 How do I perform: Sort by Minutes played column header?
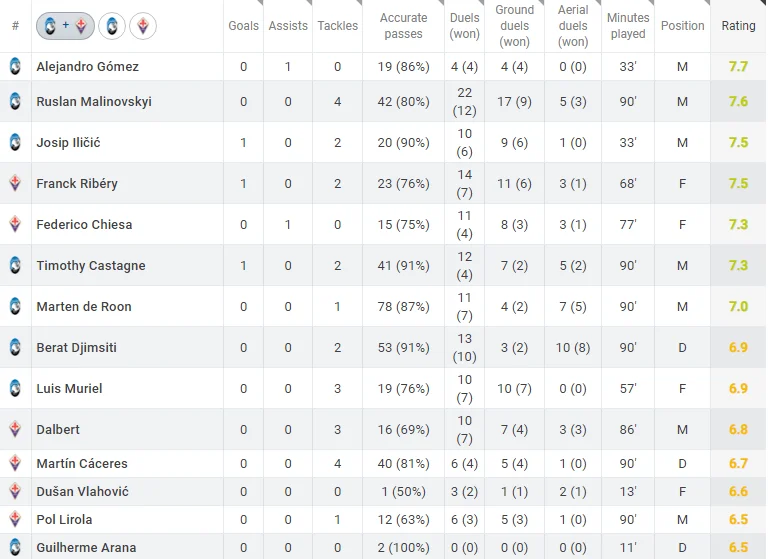tap(627, 26)
